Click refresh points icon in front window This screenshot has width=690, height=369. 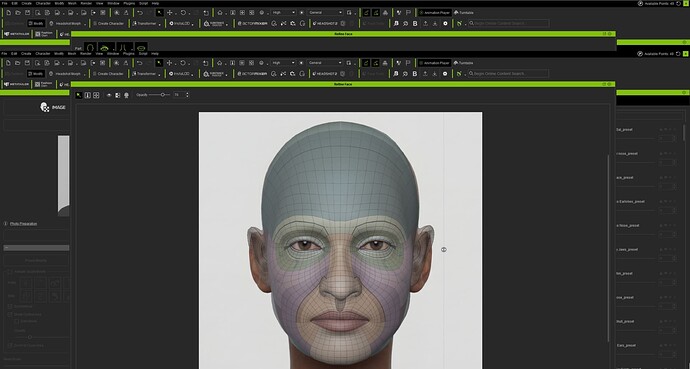point(678,54)
